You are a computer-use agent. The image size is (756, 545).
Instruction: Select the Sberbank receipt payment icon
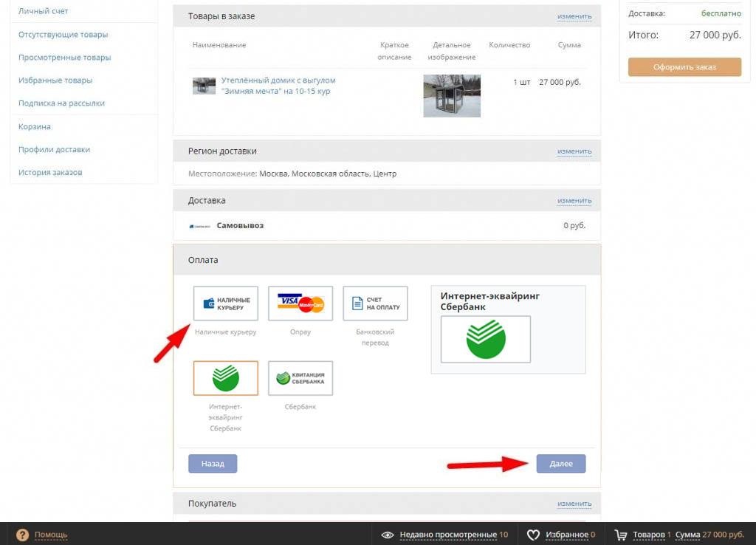(x=300, y=378)
